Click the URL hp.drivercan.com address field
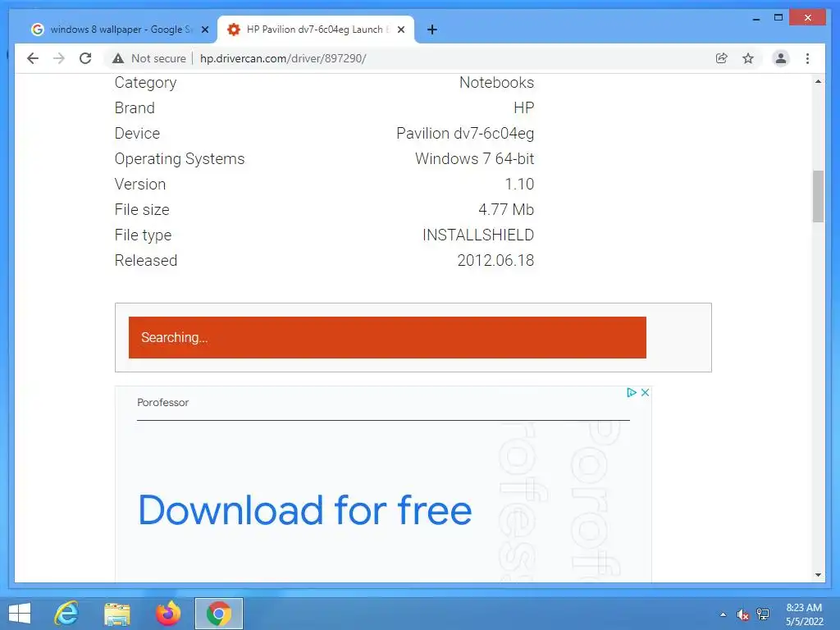This screenshot has height=630, width=840. pyautogui.click(x=283, y=58)
